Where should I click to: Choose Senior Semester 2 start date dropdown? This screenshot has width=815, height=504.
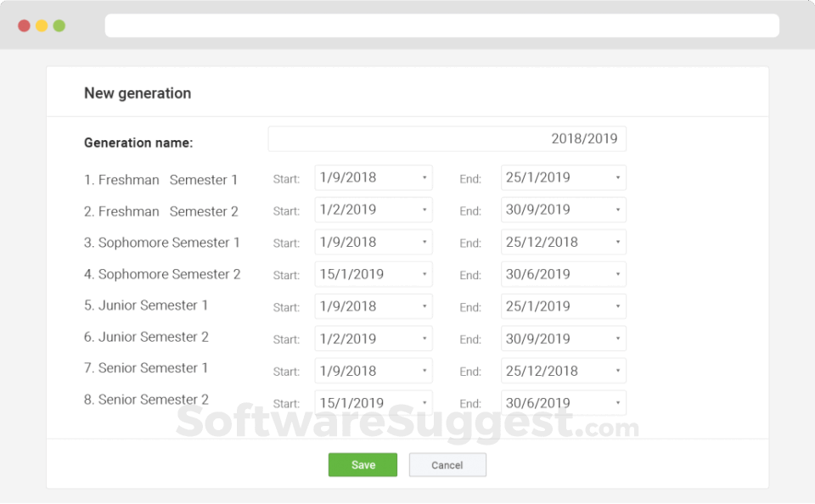[x=374, y=403]
